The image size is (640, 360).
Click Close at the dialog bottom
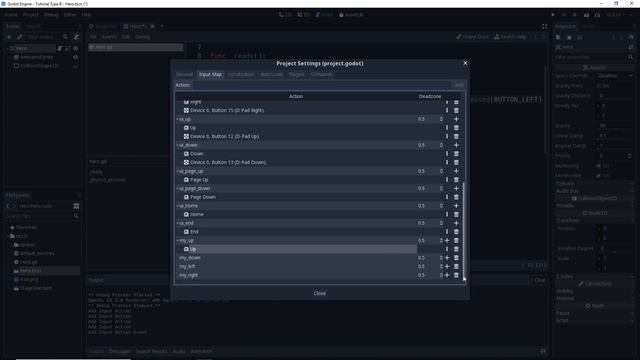(320, 293)
